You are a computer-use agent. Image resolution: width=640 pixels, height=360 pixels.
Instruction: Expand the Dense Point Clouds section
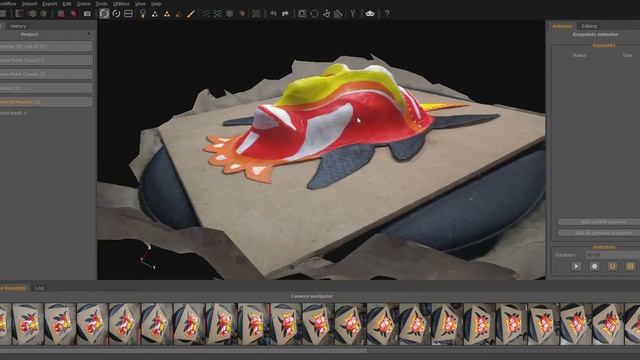(x=46, y=74)
